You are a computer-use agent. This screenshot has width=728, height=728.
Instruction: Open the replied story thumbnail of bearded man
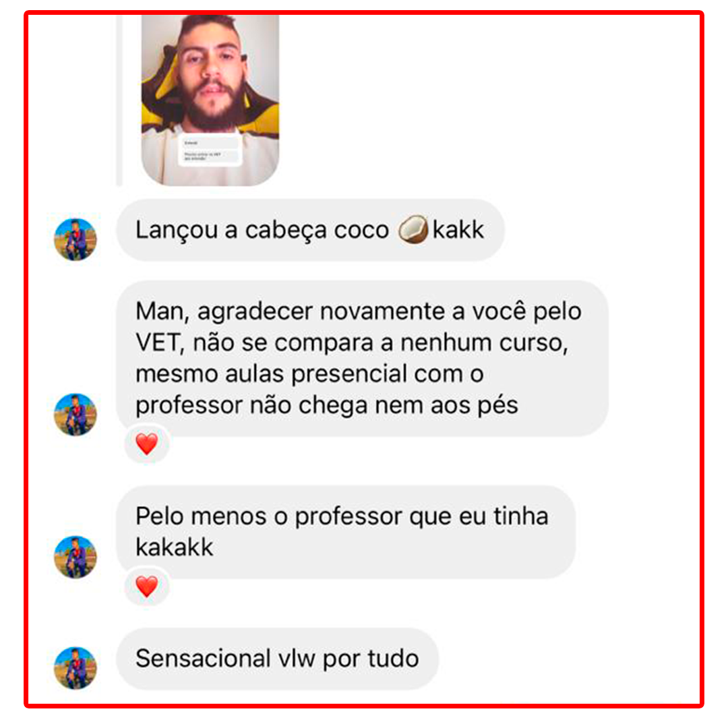[210, 100]
